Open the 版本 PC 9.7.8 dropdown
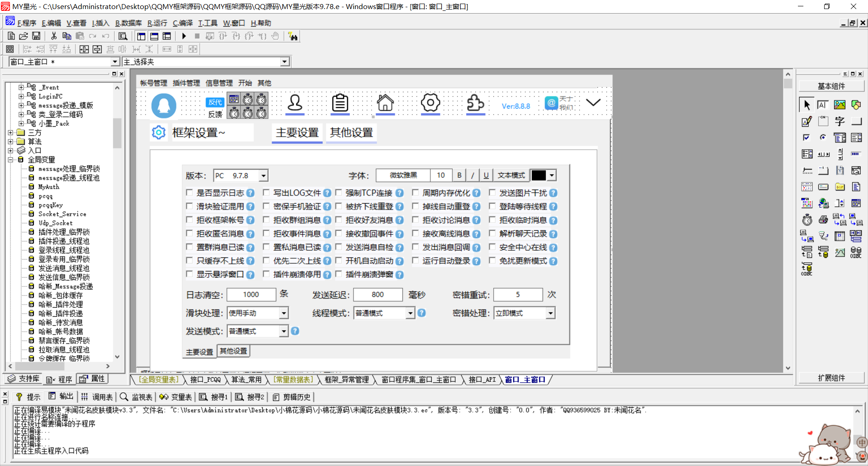This screenshot has width=868, height=466. pos(264,176)
